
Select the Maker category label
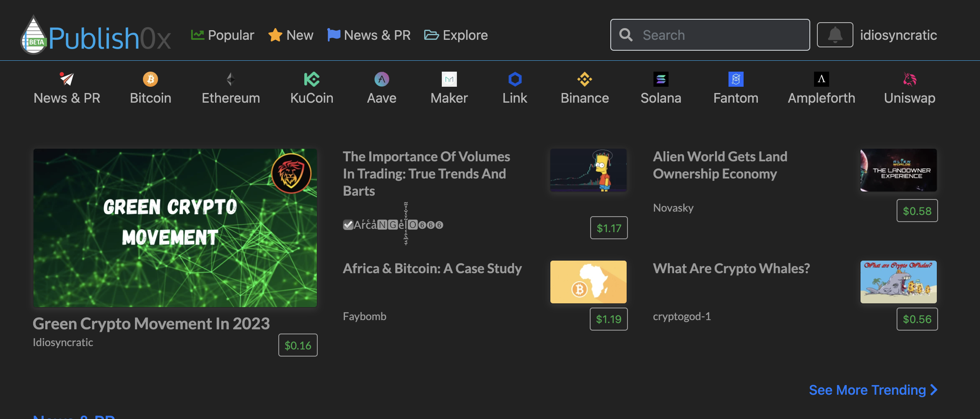pyautogui.click(x=449, y=98)
